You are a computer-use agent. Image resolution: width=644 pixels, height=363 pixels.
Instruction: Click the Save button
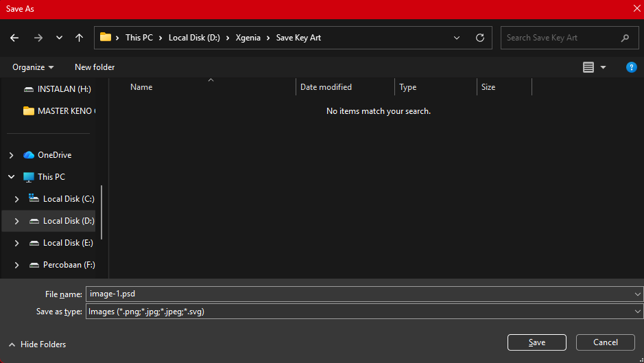[x=537, y=342]
